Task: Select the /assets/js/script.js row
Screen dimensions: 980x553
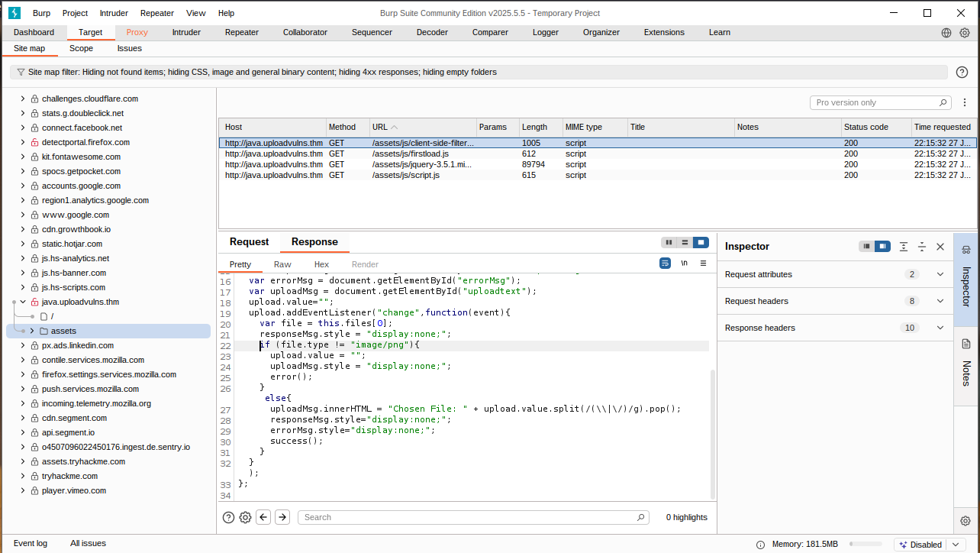Action: click(597, 175)
